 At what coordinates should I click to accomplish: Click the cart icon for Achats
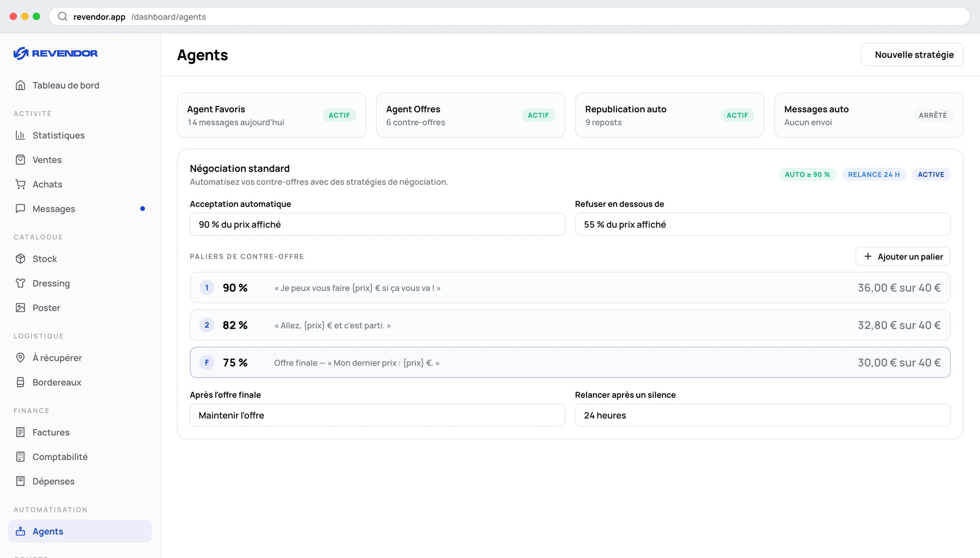click(x=20, y=184)
